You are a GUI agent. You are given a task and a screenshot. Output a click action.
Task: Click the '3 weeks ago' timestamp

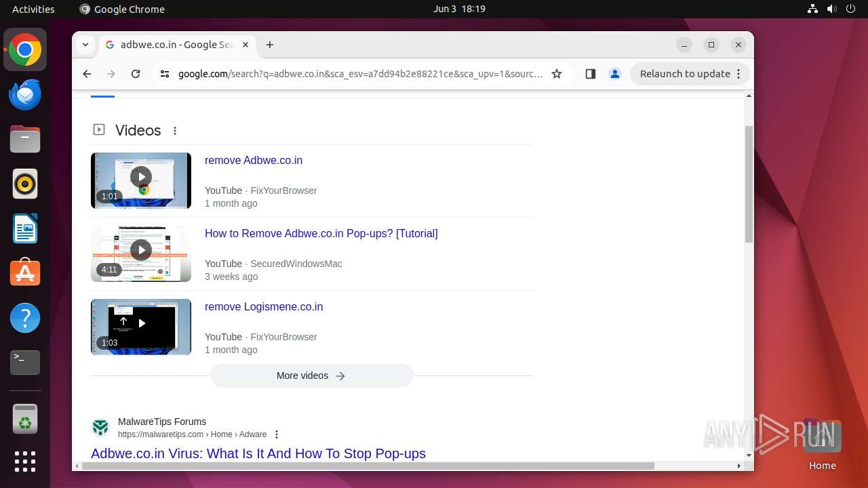231,277
